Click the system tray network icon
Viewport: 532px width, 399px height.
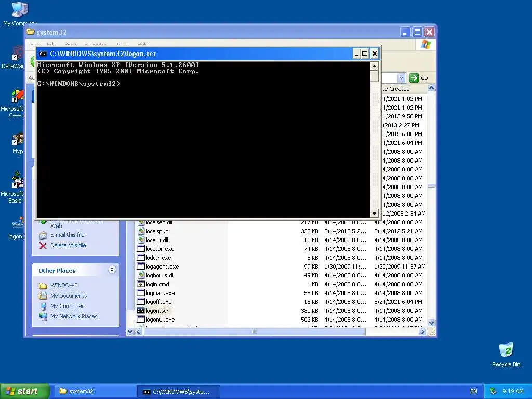[x=493, y=391]
